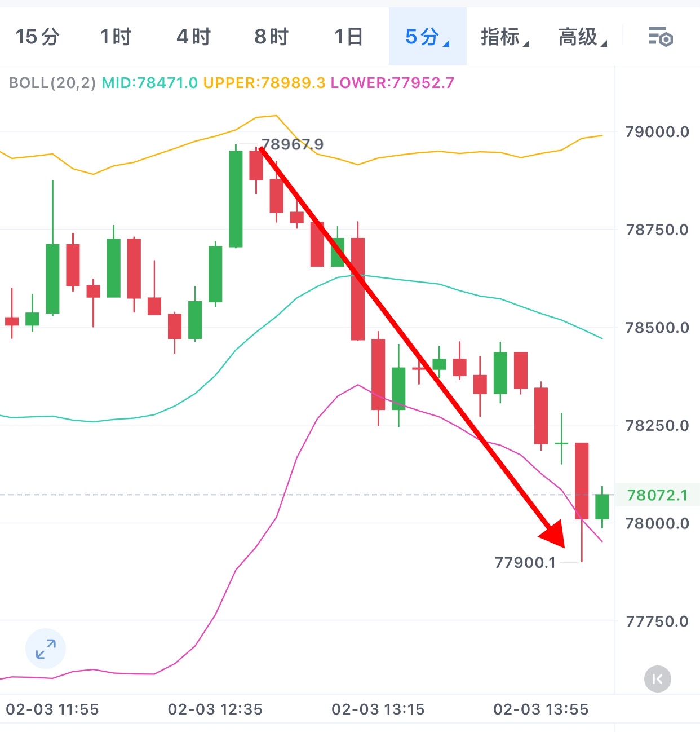Screen dimensions: 700x732
Task: Switch to the 4时 timeframe
Action: click(x=193, y=37)
